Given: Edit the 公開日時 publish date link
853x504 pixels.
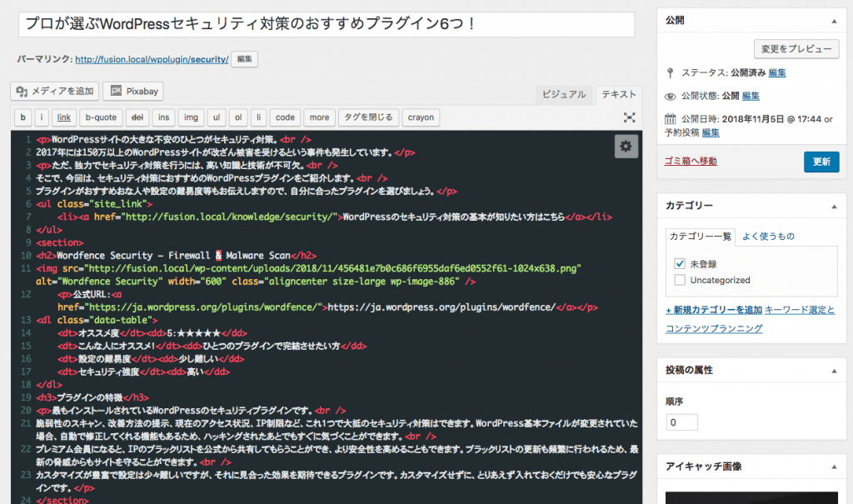Looking at the screenshot, I should [711, 132].
